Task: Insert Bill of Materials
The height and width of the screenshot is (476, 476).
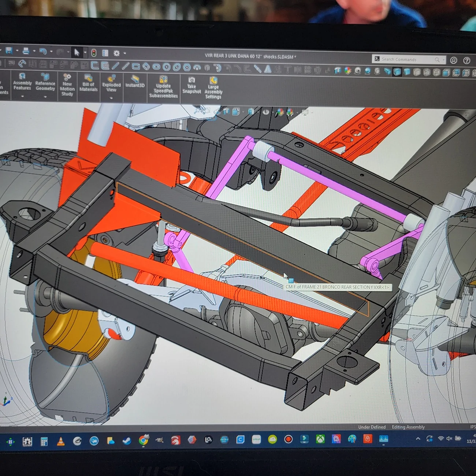Action: (x=88, y=83)
